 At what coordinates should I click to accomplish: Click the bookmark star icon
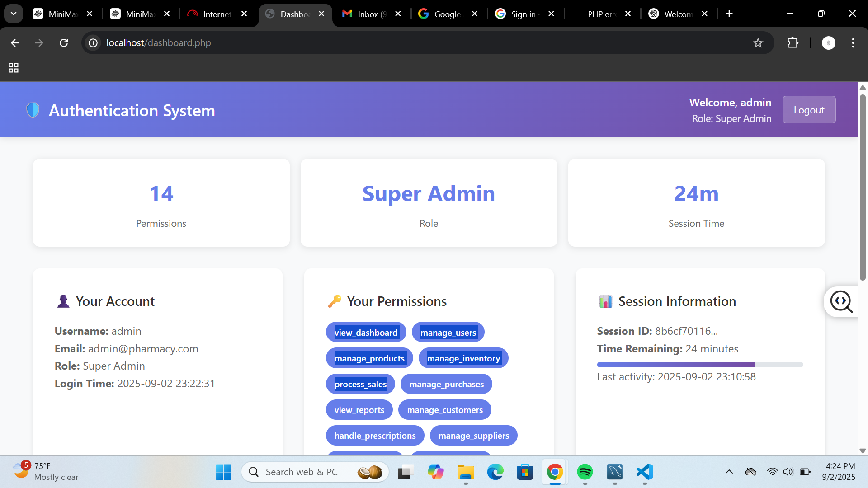(758, 43)
